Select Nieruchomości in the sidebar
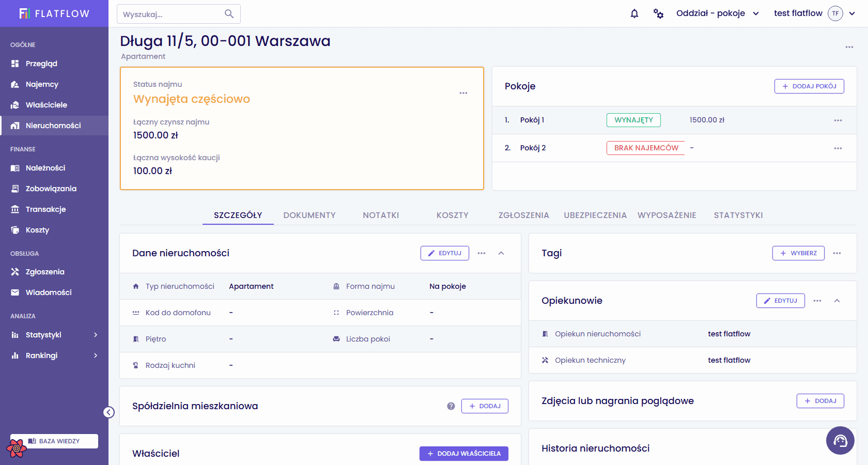The width and height of the screenshot is (868, 465). point(54,126)
